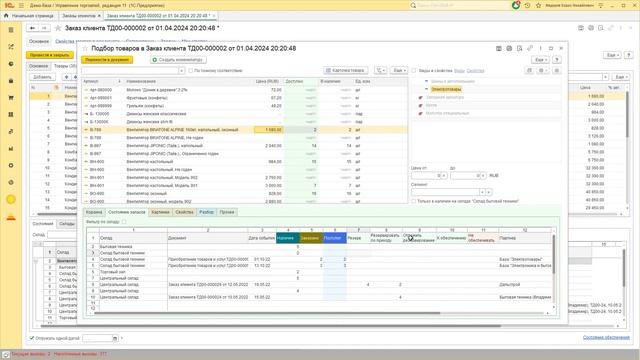Open the history clock icon in title bar
Image resolution: width=640 pixels, height=360 pixels.
[527, 5]
